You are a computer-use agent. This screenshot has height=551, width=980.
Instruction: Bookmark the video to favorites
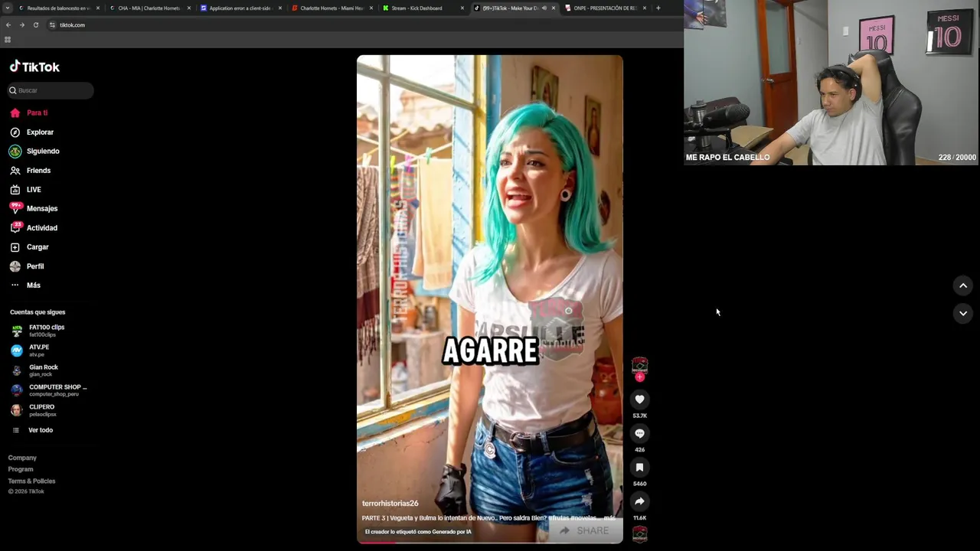click(639, 467)
